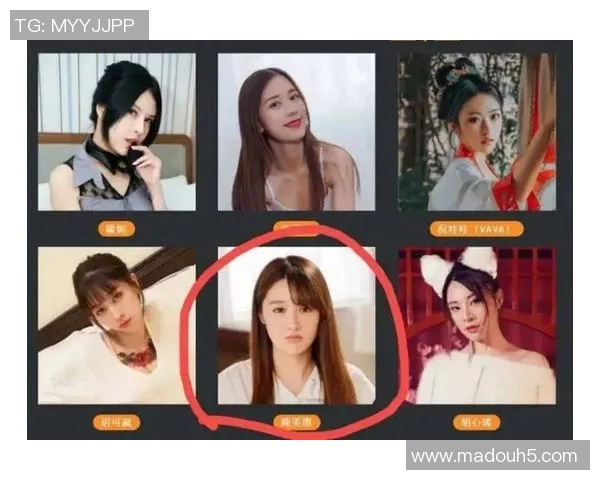Select the thumbnail with white cat ears headband

477,325
